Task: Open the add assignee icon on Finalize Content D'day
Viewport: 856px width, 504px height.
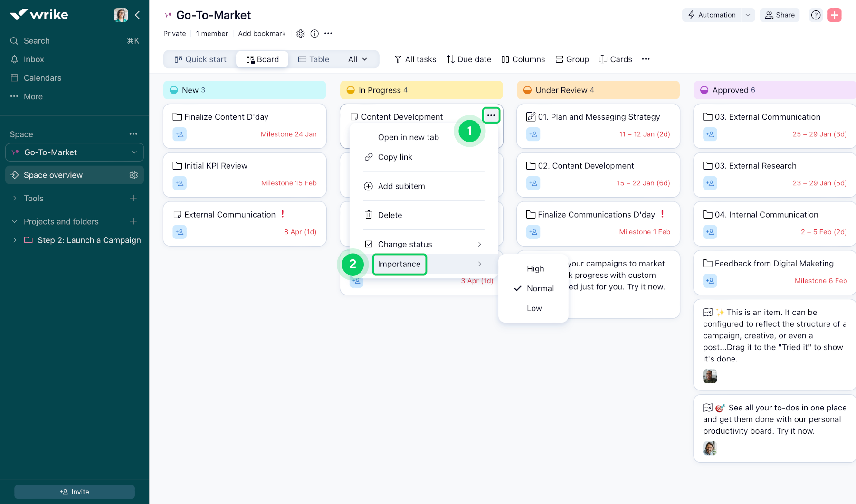Action: tap(180, 134)
